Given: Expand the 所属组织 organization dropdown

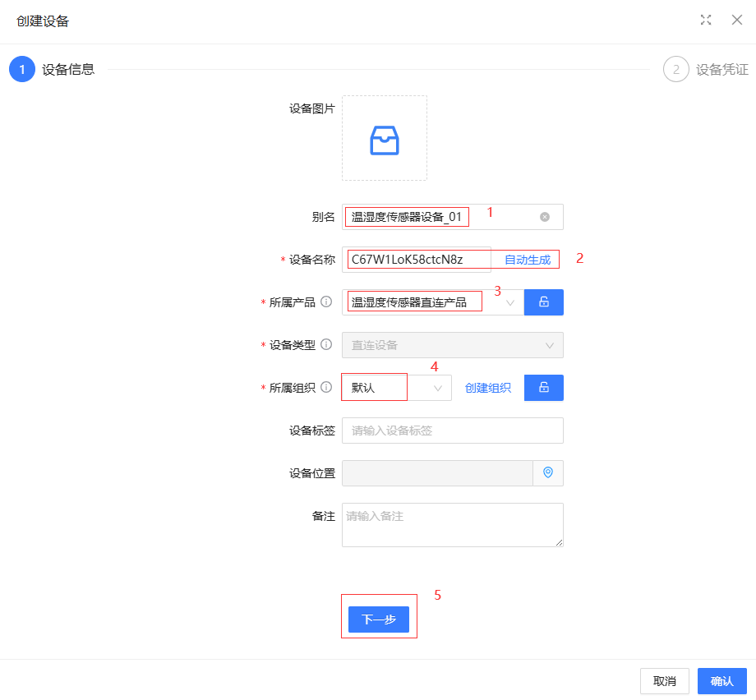Looking at the screenshot, I should tap(437, 388).
